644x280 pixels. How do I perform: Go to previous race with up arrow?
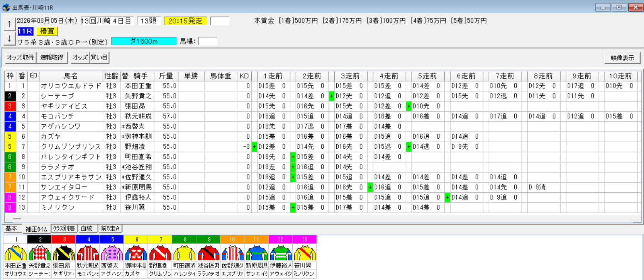pyautogui.click(x=9, y=24)
